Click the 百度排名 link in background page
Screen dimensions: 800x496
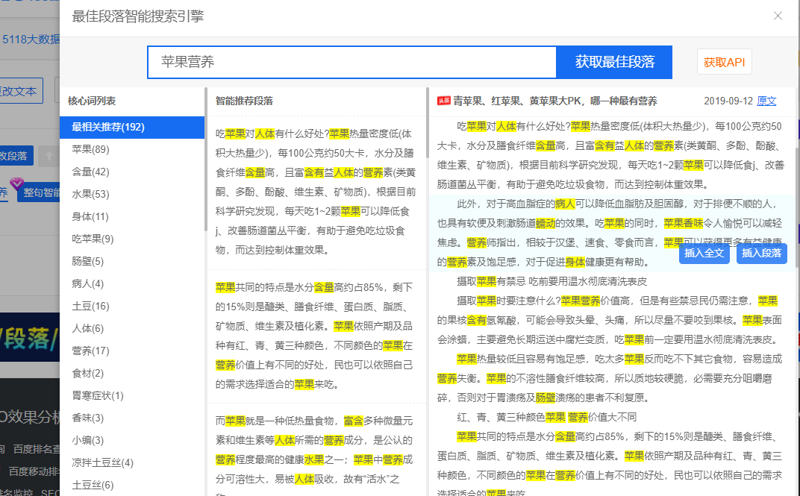36,449
